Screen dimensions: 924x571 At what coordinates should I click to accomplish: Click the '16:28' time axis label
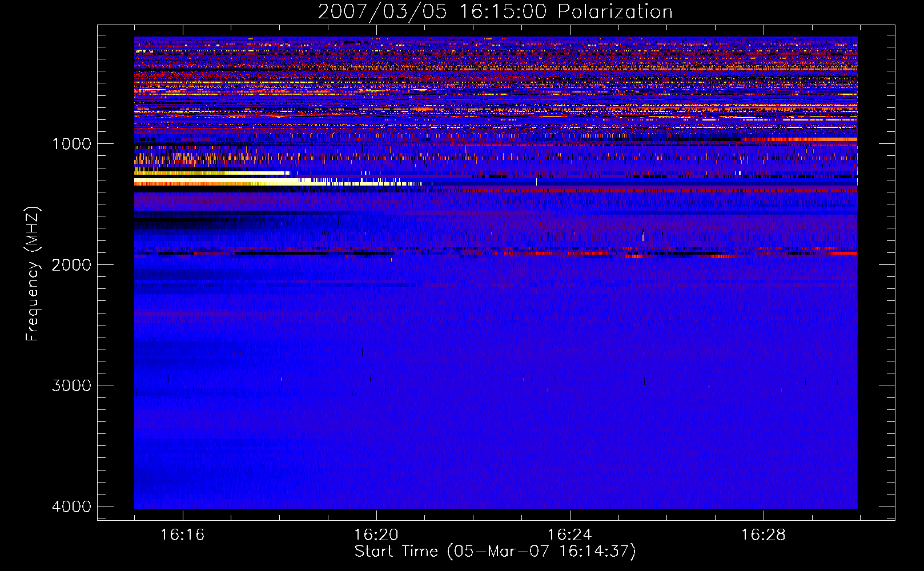click(x=764, y=535)
